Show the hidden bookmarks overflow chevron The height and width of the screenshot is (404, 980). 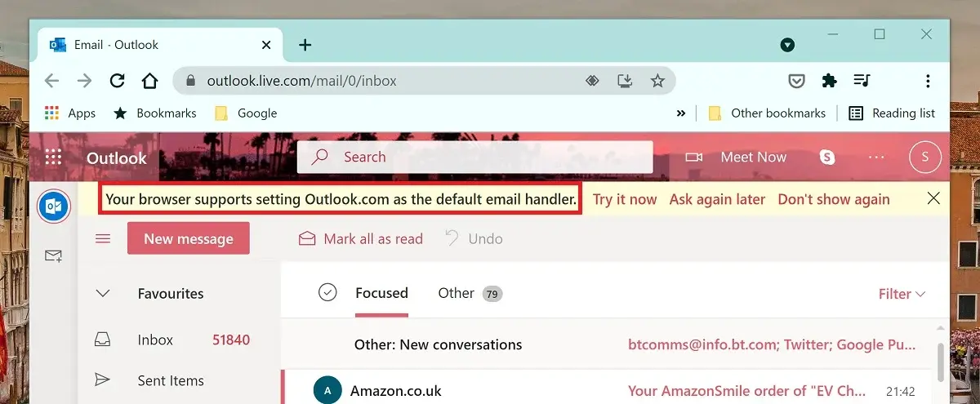point(681,113)
